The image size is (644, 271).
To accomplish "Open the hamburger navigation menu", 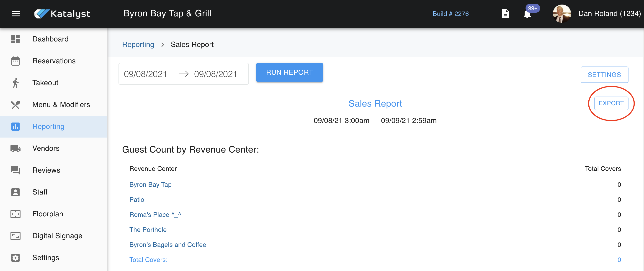I will (16, 14).
